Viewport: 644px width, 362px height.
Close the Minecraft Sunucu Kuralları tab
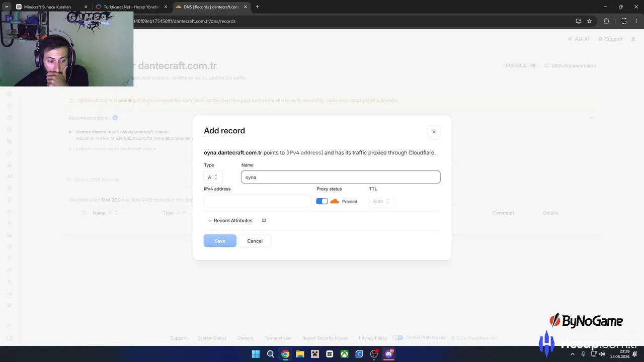tap(86, 7)
